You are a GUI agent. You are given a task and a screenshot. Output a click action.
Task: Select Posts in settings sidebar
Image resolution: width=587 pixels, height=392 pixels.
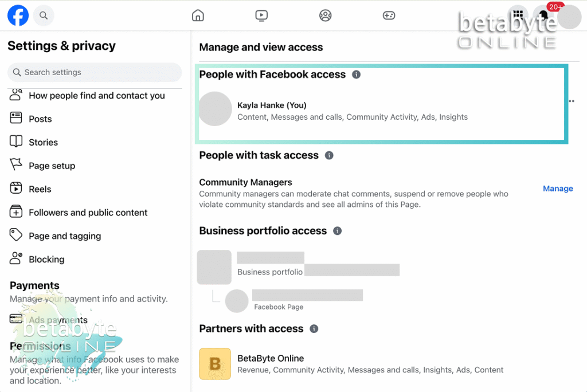(x=40, y=119)
